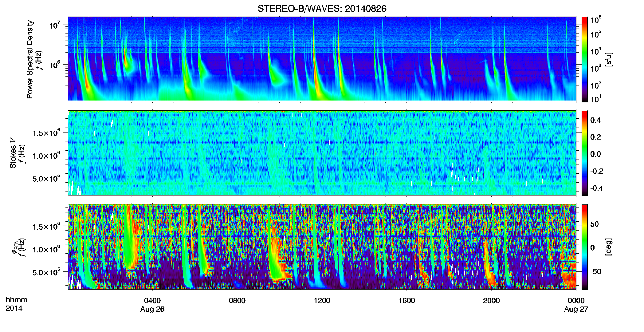Click the plot title STEREO-B/WAVES: 20140826
This screenshot has height=332, width=644.
tap(322, 9)
